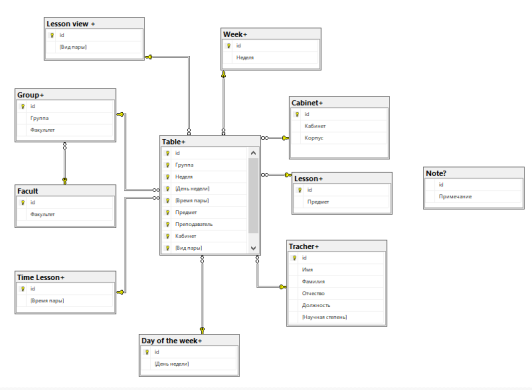Screen dimensions: 532x390
Task: Click the key icon in Time Lesson table
Action: pyautogui.click(x=23, y=289)
